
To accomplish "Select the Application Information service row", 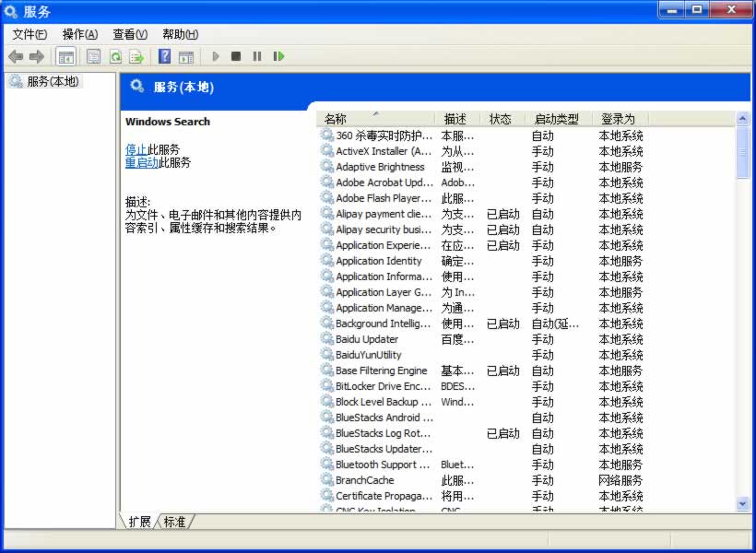I will tap(482, 276).
